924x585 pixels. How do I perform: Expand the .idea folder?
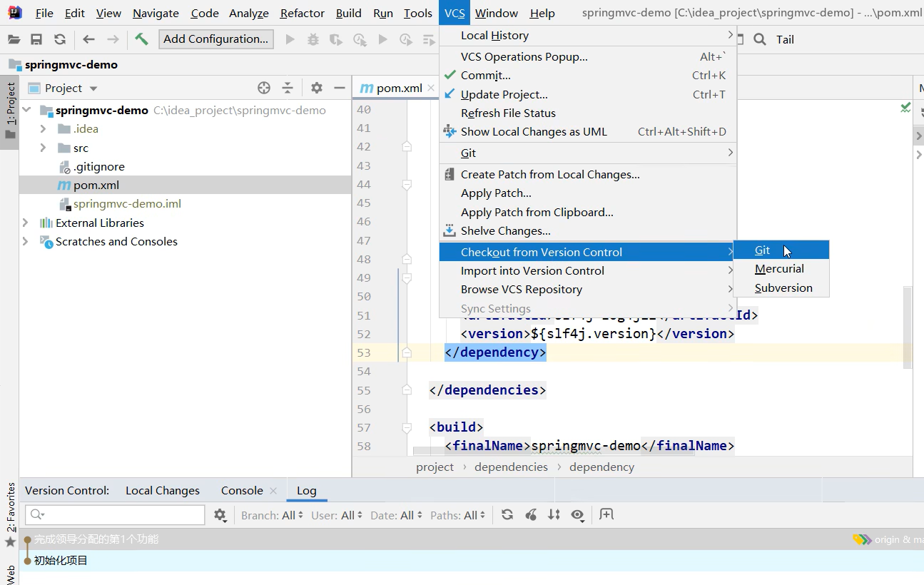click(x=43, y=129)
